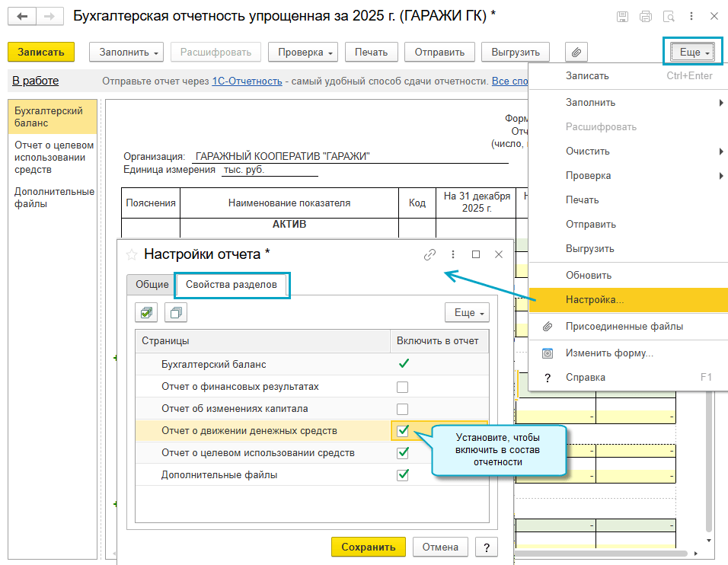Click the Отправить toolbar button
This screenshot has height=565, width=728.
439,52
